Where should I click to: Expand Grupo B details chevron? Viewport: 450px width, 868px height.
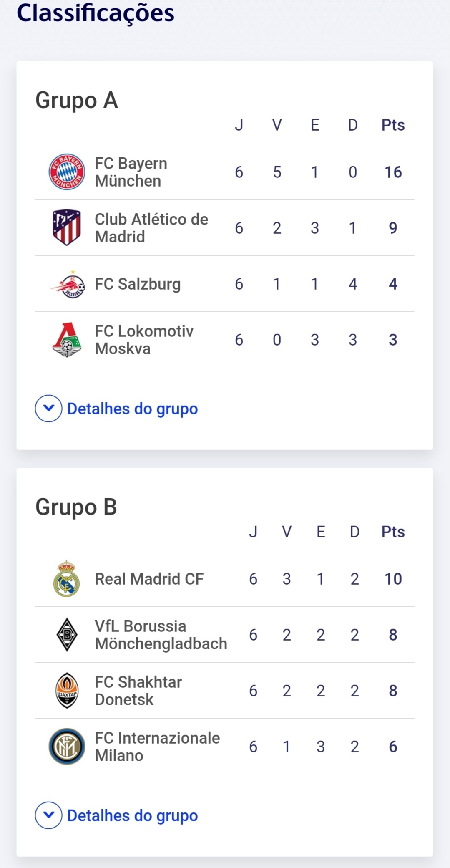(49, 815)
